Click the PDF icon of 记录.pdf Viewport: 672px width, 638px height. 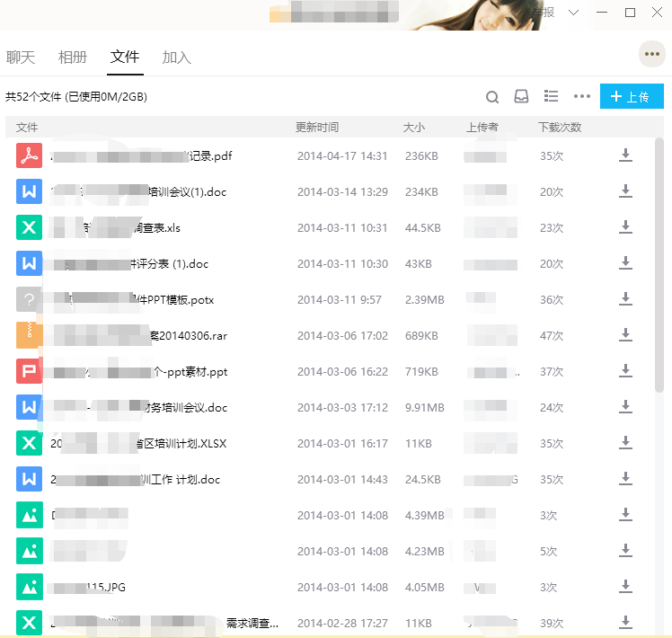29,155
